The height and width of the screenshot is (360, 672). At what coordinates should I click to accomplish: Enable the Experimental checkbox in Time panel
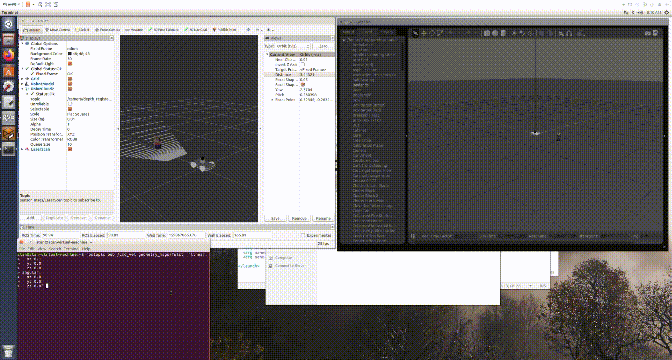click(303, 235)
